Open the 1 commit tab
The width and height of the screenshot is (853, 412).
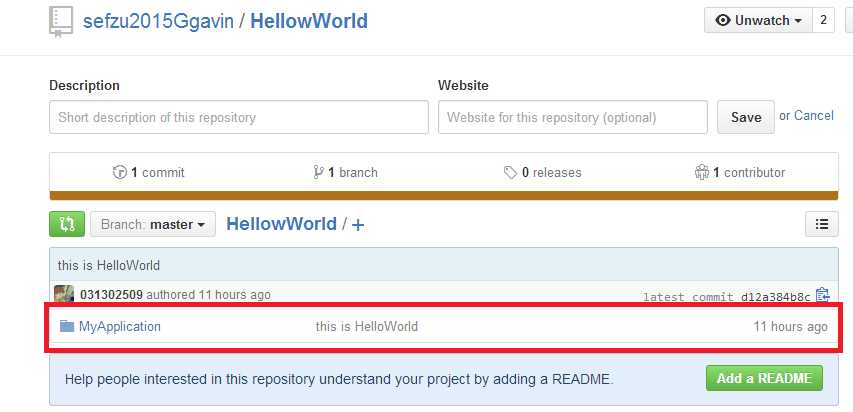point(149,173)
